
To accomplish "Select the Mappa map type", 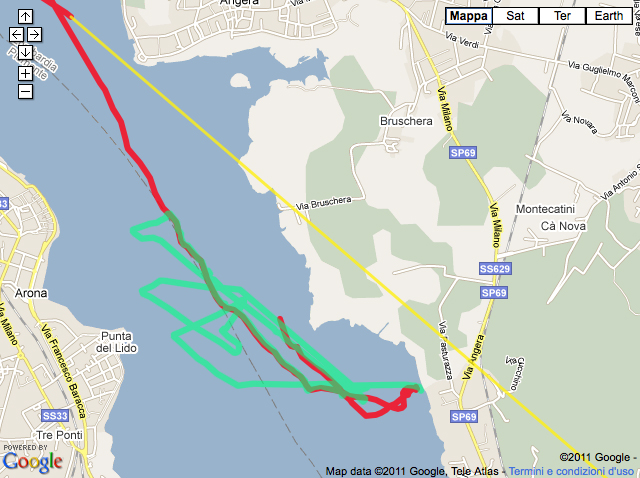I will (469, 16).
